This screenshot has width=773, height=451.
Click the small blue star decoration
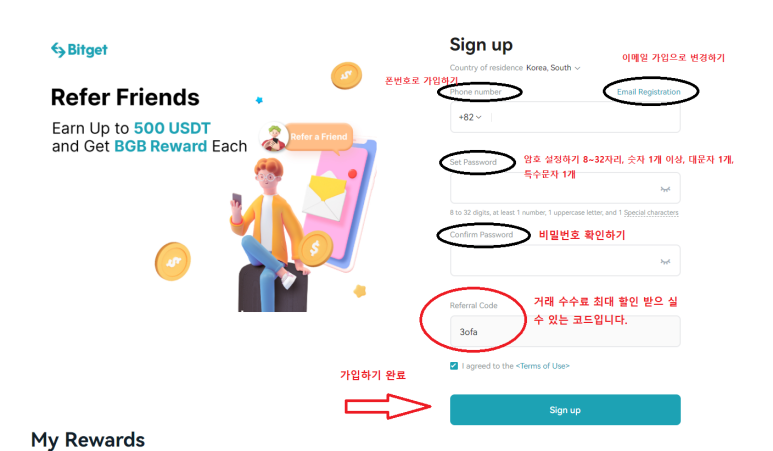[x=259, y=100]
